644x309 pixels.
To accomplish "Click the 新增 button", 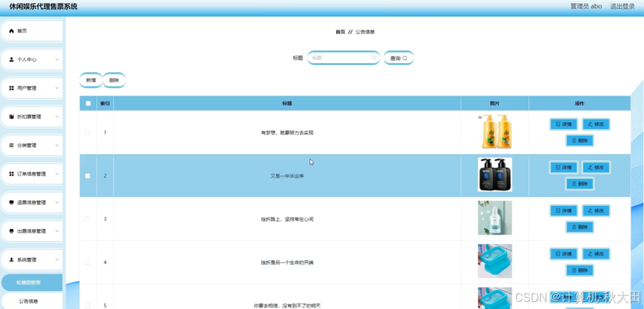I will pyautogui.click(x=91, y=80).
